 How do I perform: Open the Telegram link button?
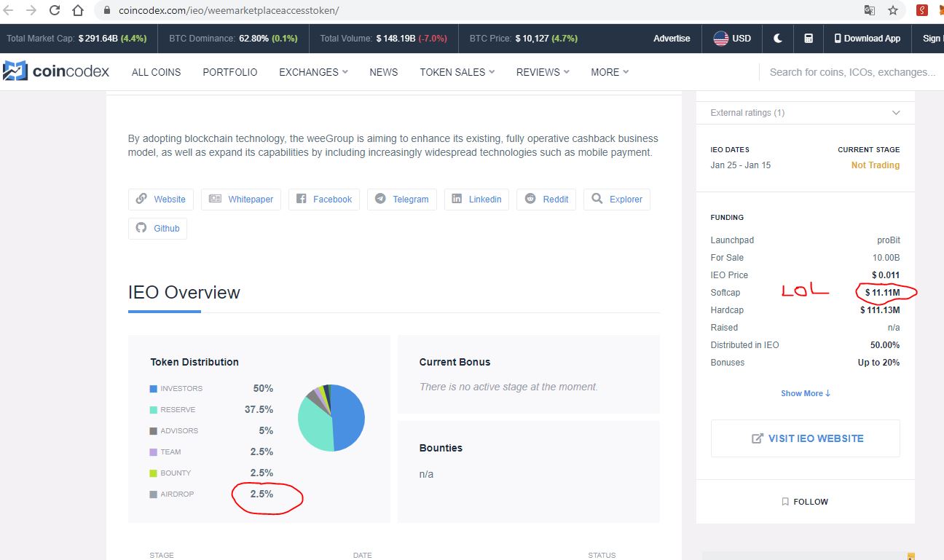click(x=402, y=200)
